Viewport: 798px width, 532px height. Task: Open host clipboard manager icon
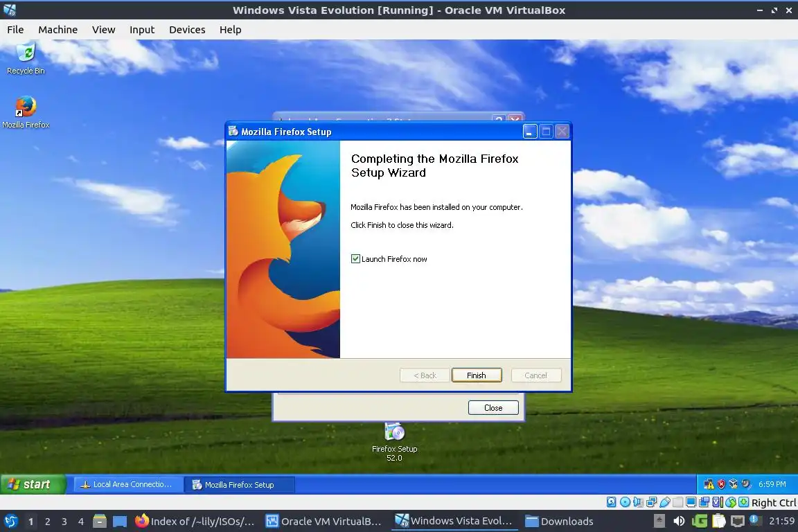(718, 521)
